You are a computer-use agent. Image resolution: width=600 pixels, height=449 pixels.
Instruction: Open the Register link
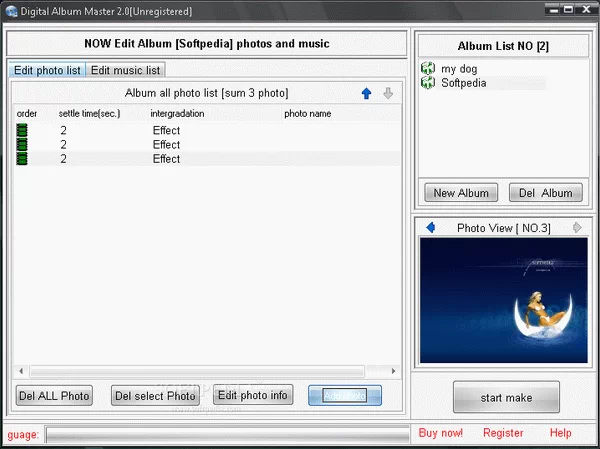click(503, 433)
